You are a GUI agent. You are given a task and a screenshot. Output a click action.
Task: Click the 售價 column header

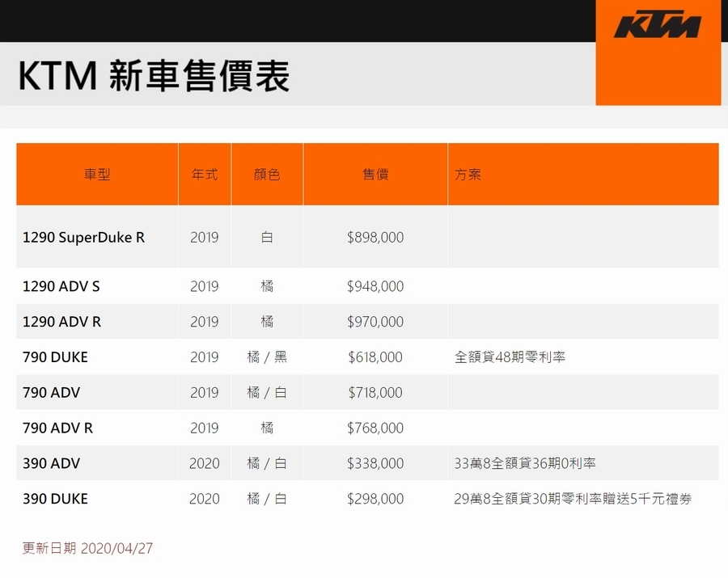(375, 175)
